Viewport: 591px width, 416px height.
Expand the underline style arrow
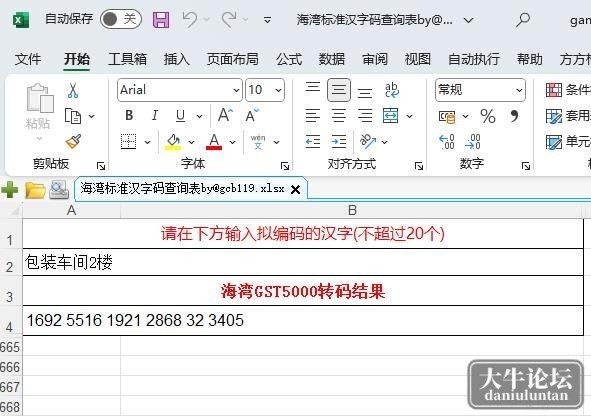[x=199, y=116]
